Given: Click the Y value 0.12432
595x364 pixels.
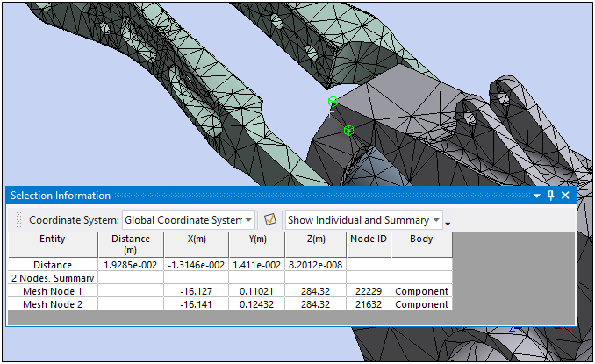Looking at the screenshot, I should [257, 304].
